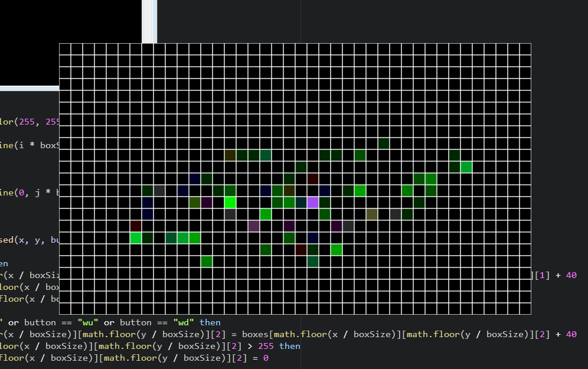Click the teal cell in the uppermost colored row
Image resolution: width=588 pixels, height=369 pixels.
point(266,155)
